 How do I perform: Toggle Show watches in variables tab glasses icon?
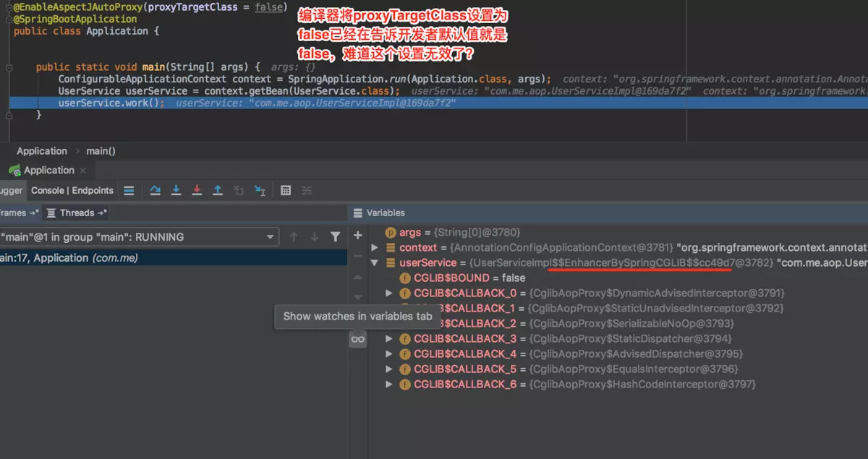pos(357,338)
